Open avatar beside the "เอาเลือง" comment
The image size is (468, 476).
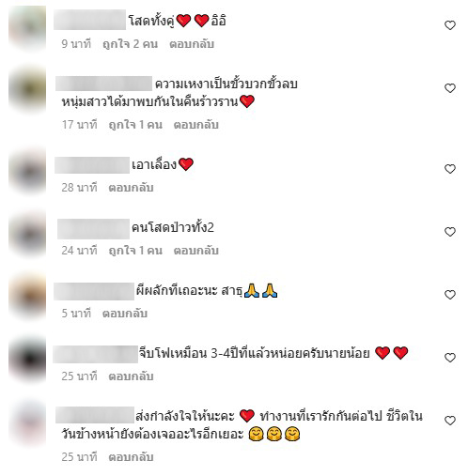27,172
